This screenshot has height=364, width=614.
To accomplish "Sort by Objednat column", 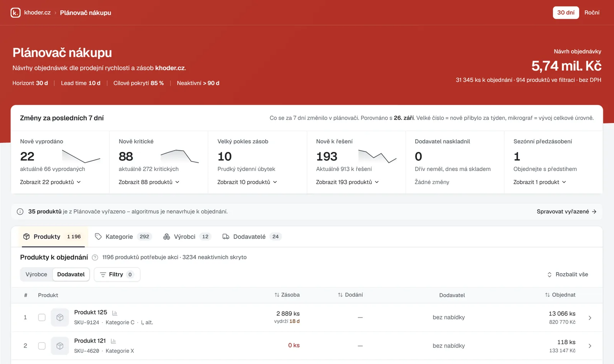I will [560, 295].
